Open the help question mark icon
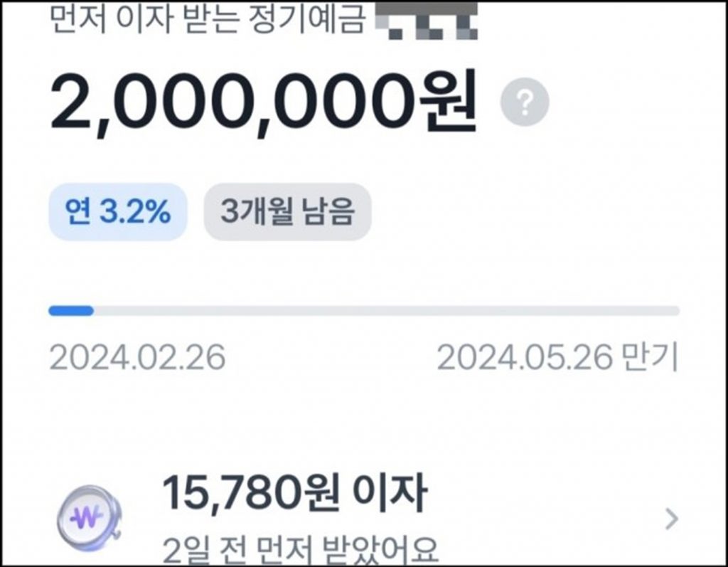This screenshot has width=728, height=567. click(x=525, y=102)
